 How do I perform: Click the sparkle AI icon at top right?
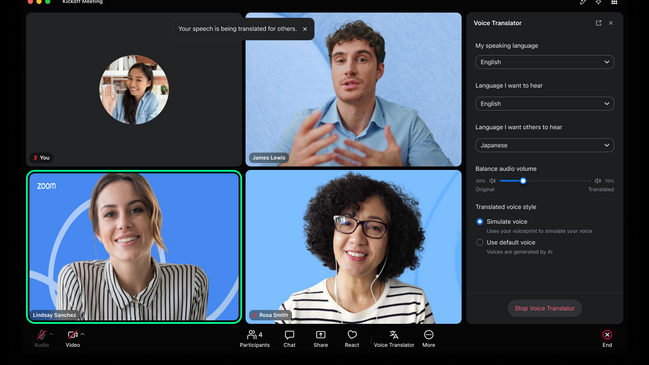pos(599,2)
